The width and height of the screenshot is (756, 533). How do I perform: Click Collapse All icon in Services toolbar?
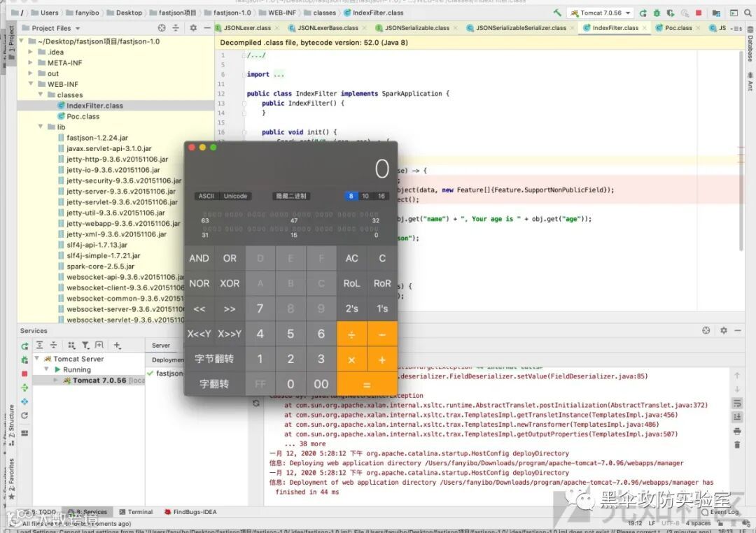53,345
